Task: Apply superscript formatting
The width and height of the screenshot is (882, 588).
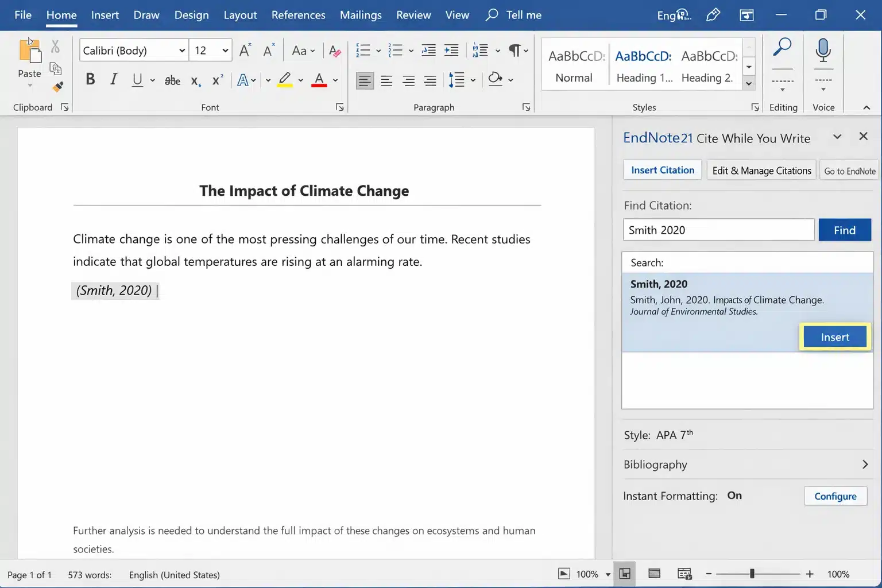Action: tap(217, 80)
